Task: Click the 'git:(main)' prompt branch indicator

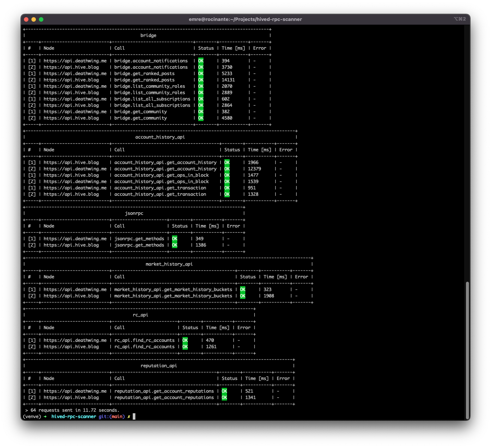Action: coord(112,417)
